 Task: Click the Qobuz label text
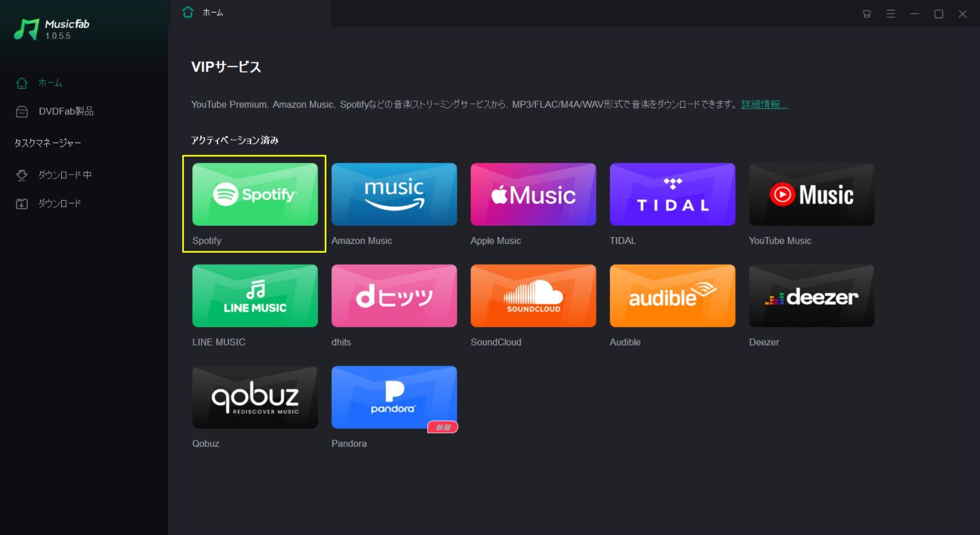coord(206,444)
